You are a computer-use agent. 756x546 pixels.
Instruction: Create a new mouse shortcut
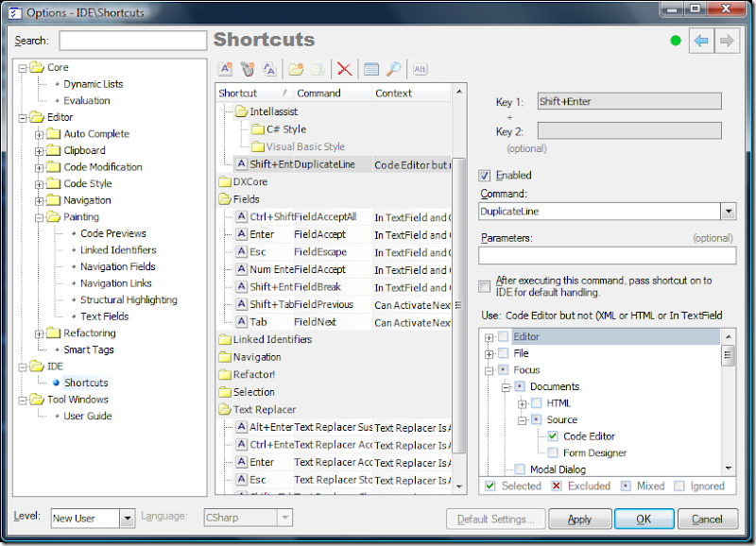click(x=248, y=69)
